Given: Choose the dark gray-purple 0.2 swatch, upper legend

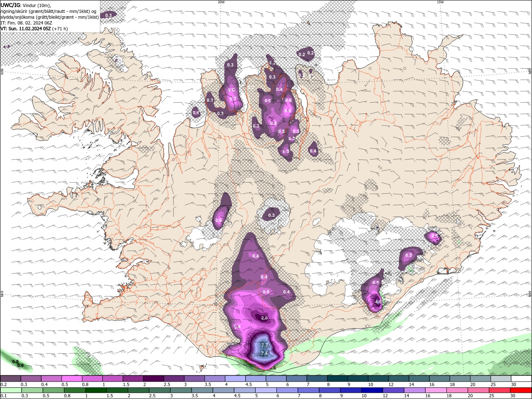Looking at the screenshot, I should [10, 378].
